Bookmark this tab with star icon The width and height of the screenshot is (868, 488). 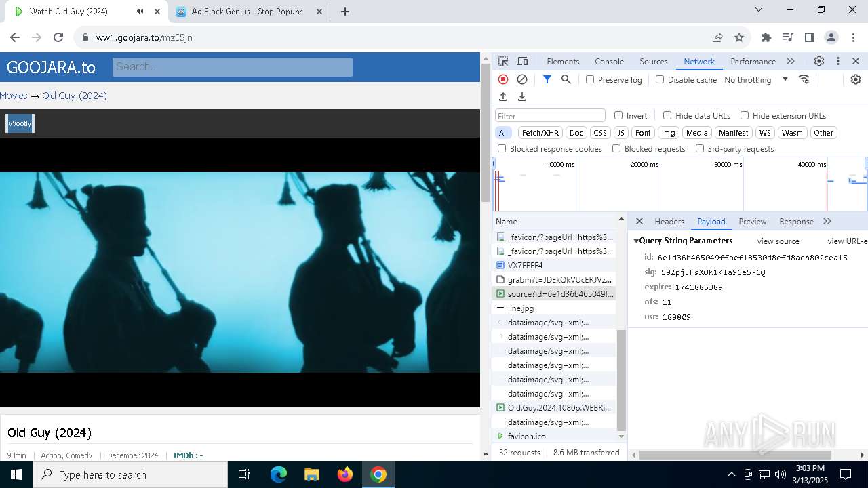click(x=739, y=37)
